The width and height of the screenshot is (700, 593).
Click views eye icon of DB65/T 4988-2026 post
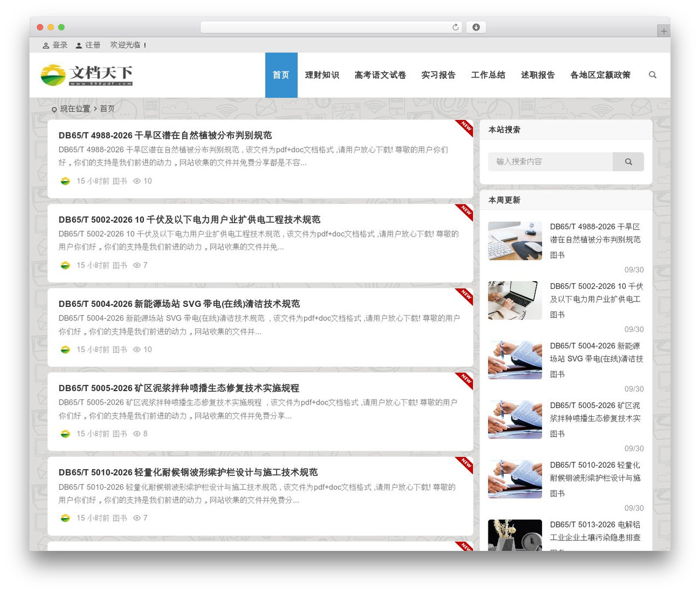pyautogui.click(x=137, y=181)
